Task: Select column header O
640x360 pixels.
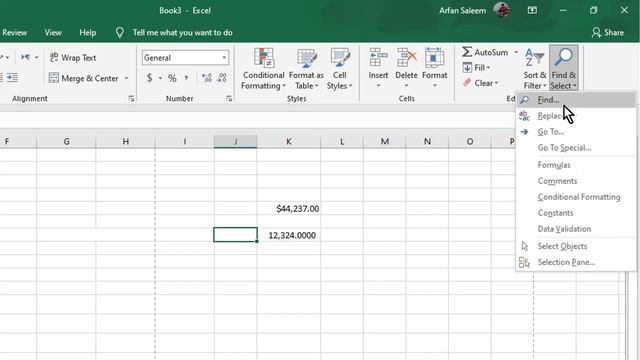Action: (x=470, y=141)
